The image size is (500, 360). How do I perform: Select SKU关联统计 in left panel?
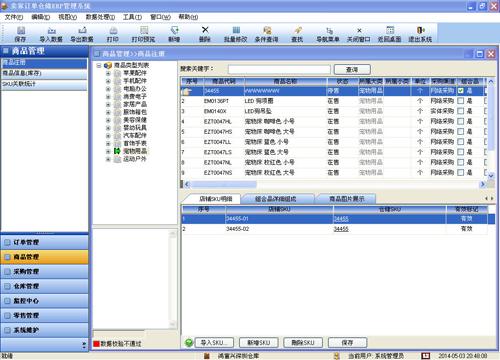pyautogui.click(x=44, y=84)
